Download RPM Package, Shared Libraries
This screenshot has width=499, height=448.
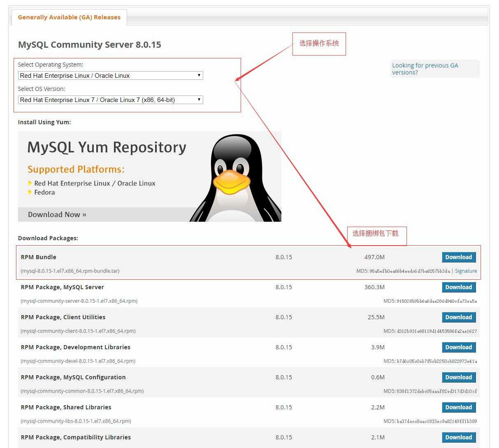(459, 407)
